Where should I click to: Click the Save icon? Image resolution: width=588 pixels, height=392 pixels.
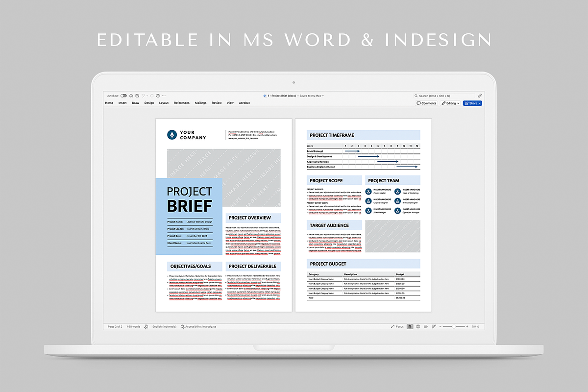137,96
